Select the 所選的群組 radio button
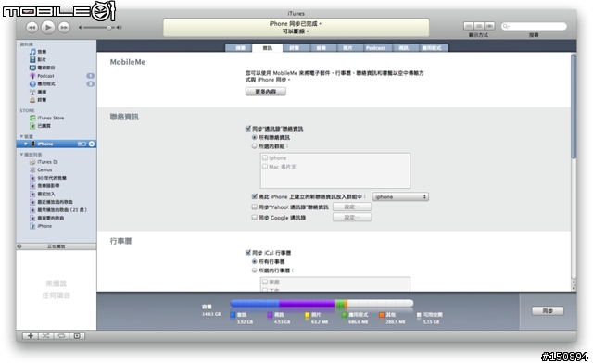 (255, 146)
